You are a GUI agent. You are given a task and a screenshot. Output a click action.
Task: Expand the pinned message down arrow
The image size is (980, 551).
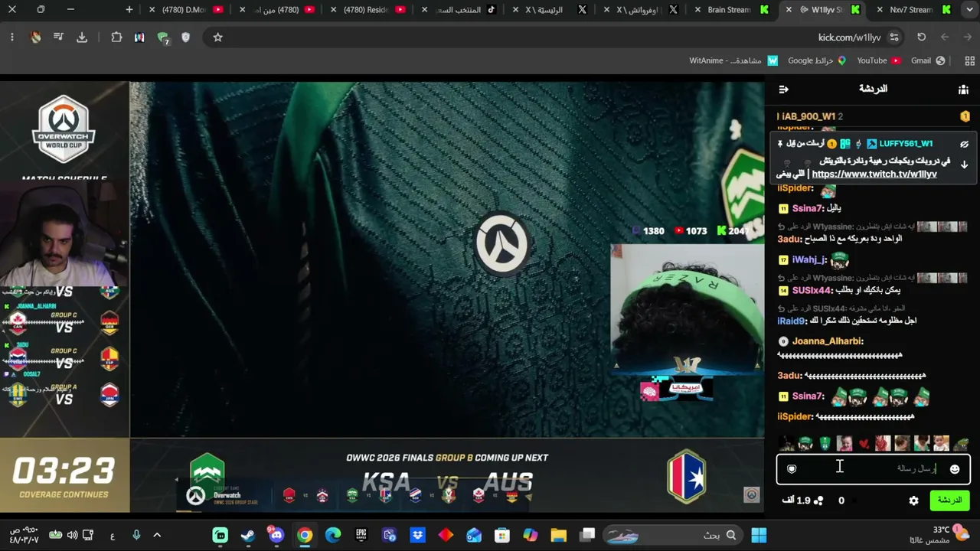tap(964, 164)
